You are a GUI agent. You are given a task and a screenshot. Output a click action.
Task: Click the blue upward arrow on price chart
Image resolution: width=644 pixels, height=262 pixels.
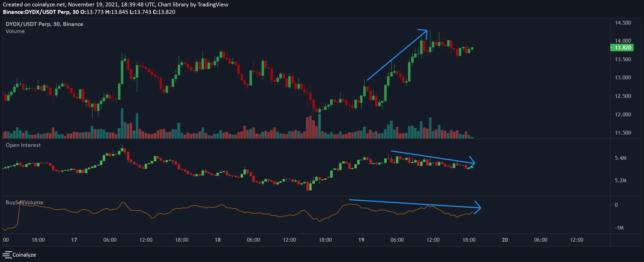[x=397, y=55]
